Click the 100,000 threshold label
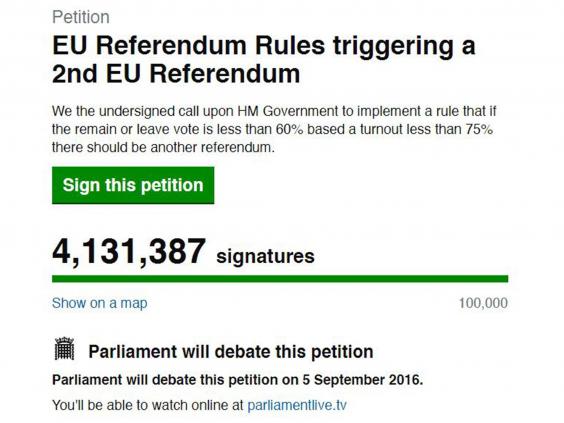Image resolution: width=564 pixels, height=423 pixels. (x=483, y=303)
